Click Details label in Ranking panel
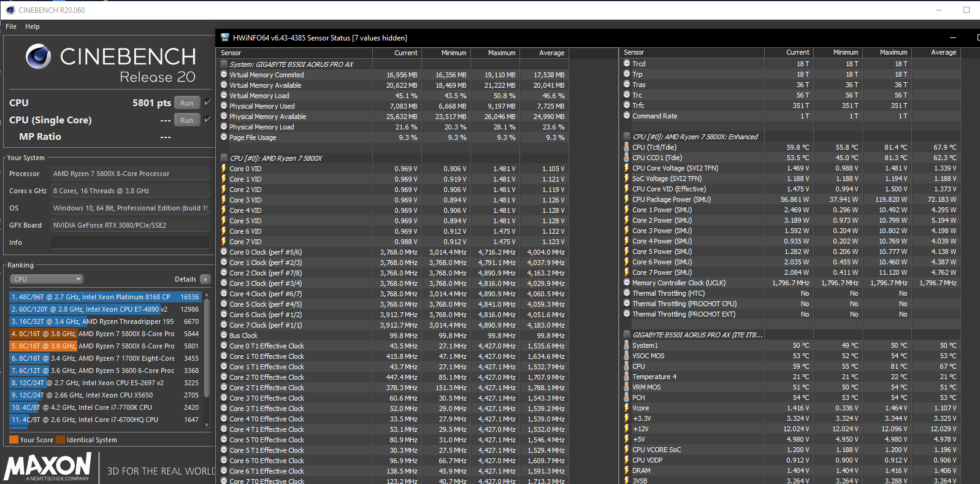Screen dimensions: 980x484 tap(185, 279)
